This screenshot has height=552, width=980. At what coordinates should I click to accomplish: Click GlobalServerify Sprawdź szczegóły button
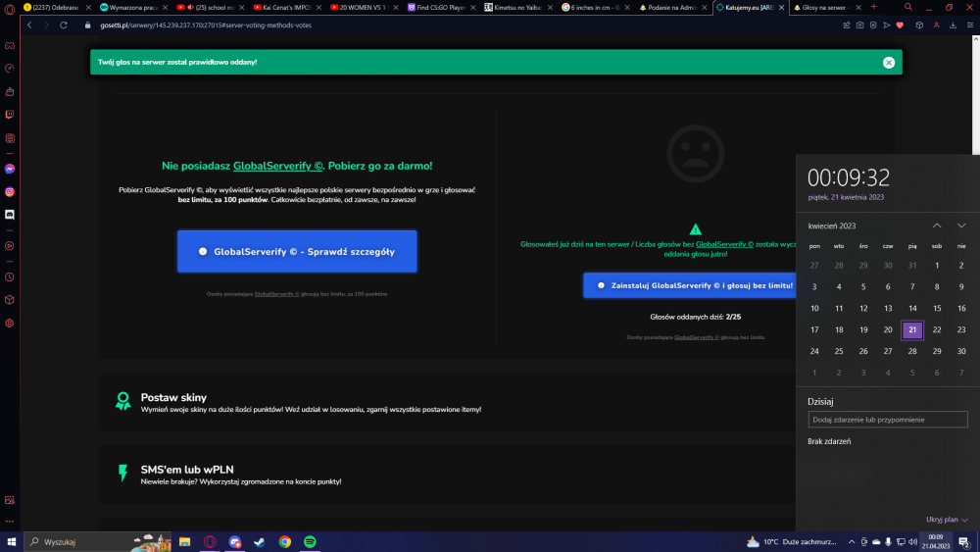[297, 251]
